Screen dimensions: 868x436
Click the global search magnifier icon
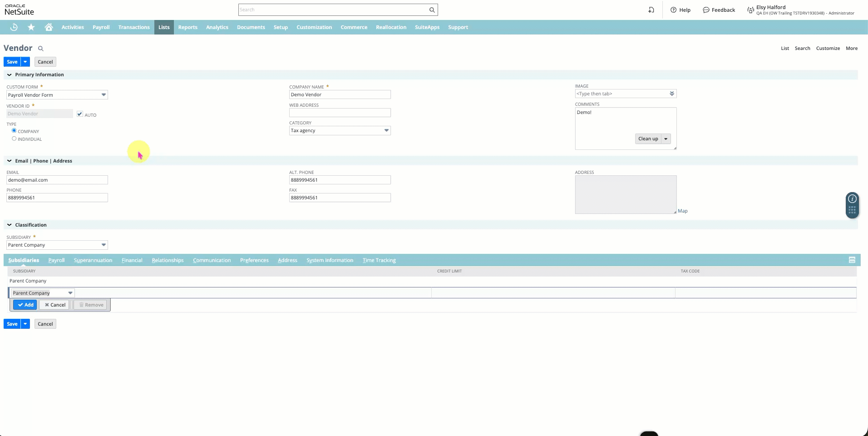pyautogui.click(x=432, y=10)
